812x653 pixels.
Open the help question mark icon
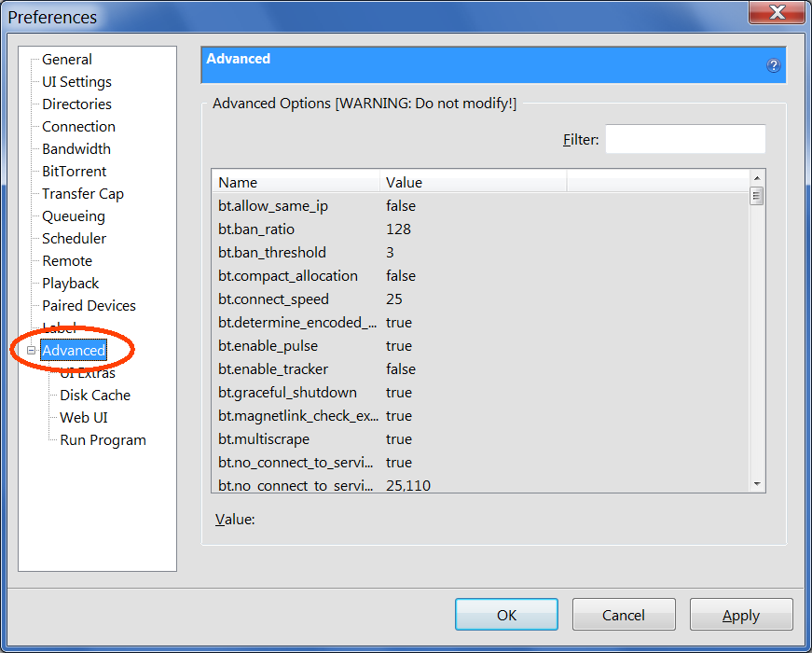click(x=773, y=66)
